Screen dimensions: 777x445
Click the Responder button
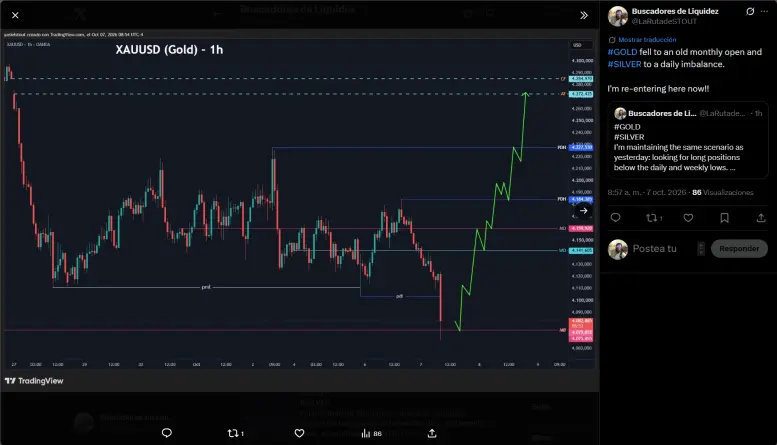point(739,249)
